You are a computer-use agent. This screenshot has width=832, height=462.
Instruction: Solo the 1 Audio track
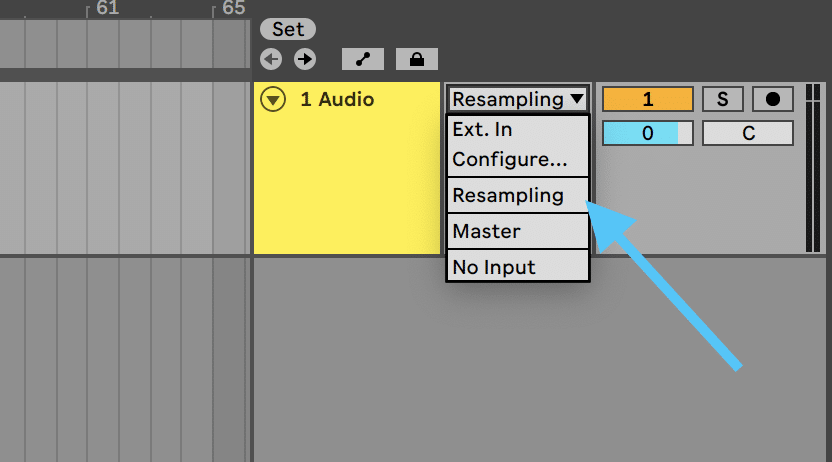point(723,99)
